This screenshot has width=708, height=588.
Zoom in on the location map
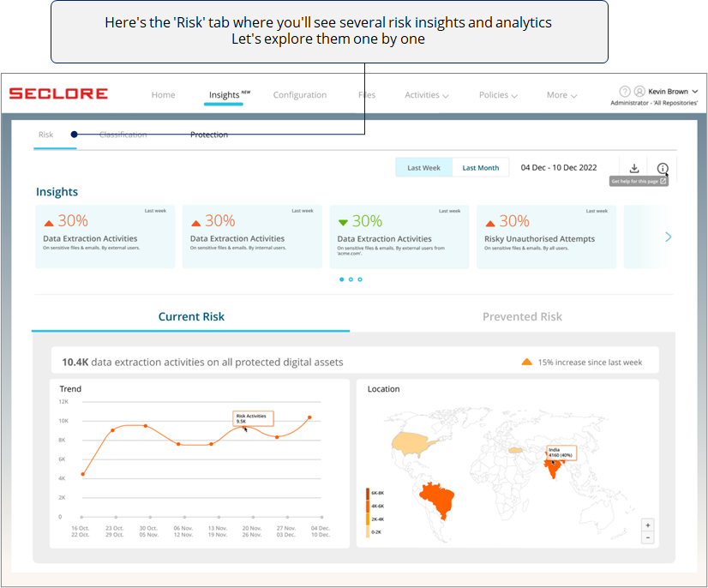coord(647,525)
